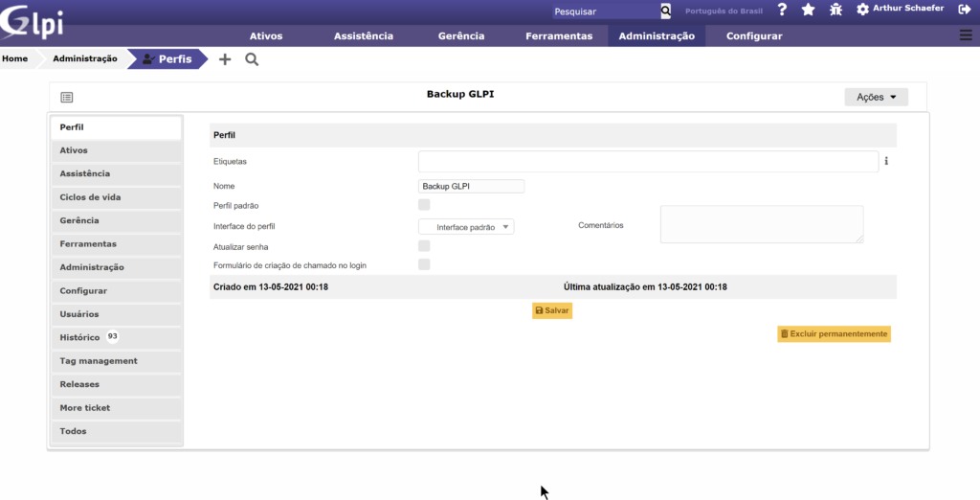
Task: Toggle the debug mode bug icon
Action: tap(835, 10)
